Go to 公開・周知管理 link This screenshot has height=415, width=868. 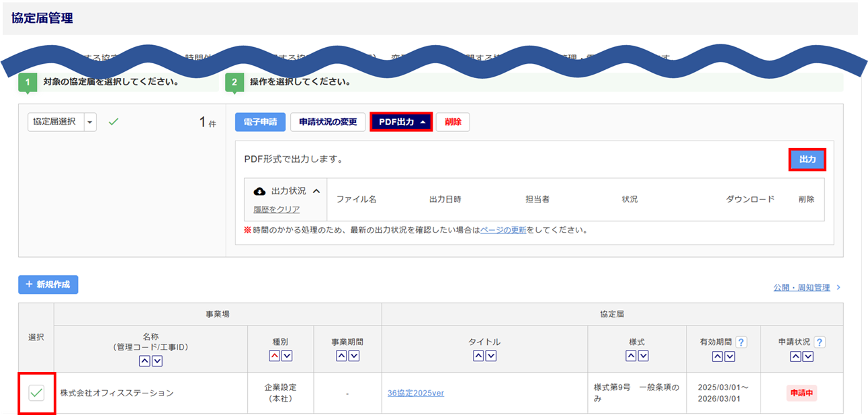801,287
